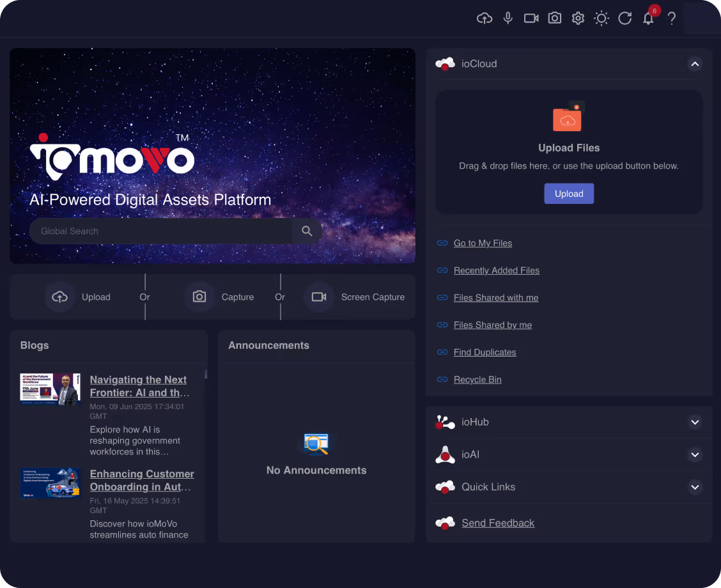The width and height of the screenshot is (721, 588).
Task: Click the link icon beside Files Shared by me
Action: (442, 325)
